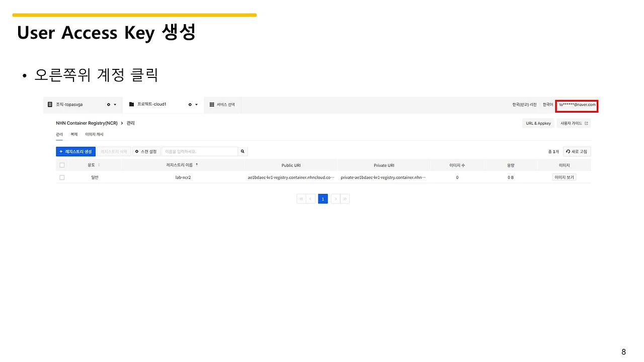
Task: Click the 조직-topasvga building icon
Action: point(50,105)
